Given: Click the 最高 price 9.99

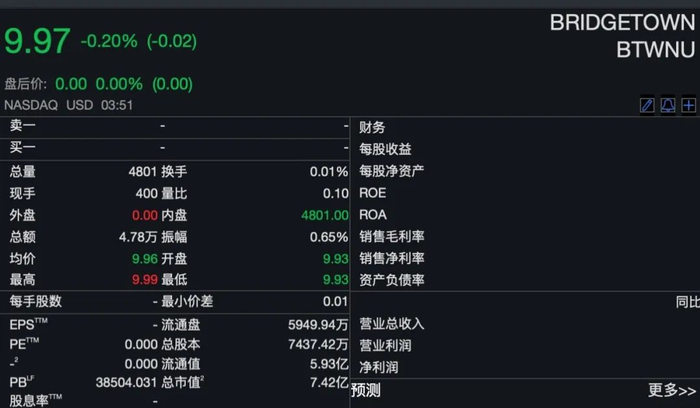Looking at the screenshot, I should point(145,280).
